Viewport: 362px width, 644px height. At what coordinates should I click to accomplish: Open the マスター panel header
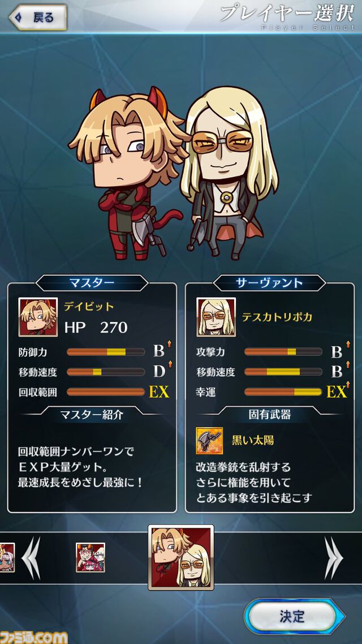92,283
